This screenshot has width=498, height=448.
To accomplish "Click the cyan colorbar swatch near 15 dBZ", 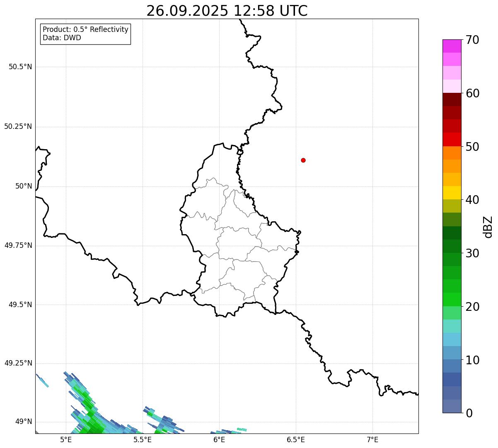I will pyautogui.click(x=452, y=339).
